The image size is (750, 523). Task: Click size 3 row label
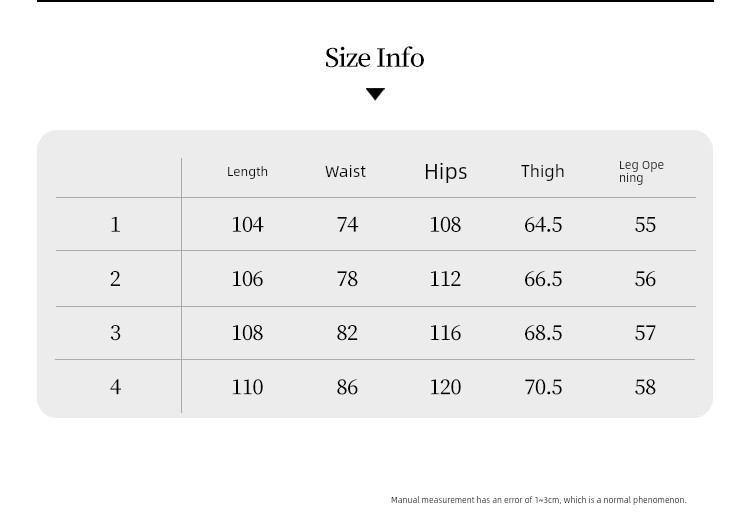coord(115,333)
